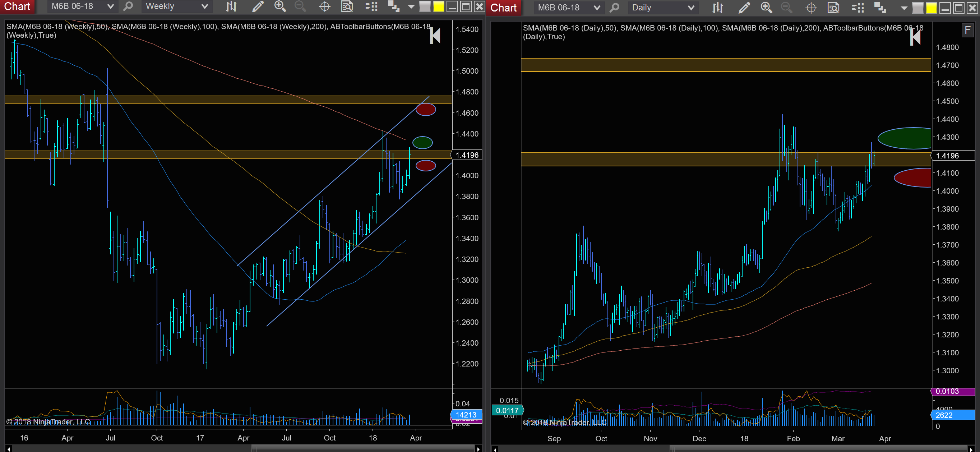
Task: Click the K-shaped icon on the Weekly chart
Action: [x=435, y=36]
